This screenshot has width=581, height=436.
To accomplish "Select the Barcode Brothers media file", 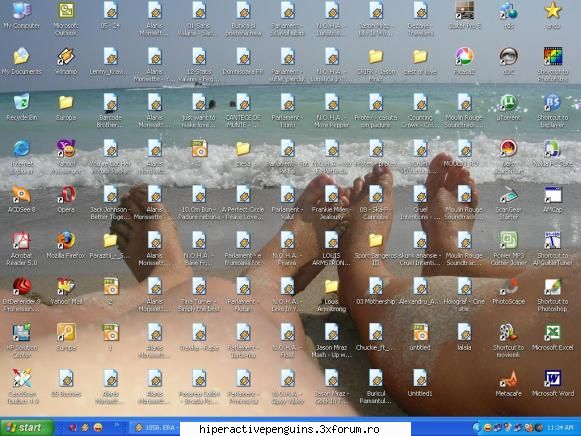I will (110, 111).
